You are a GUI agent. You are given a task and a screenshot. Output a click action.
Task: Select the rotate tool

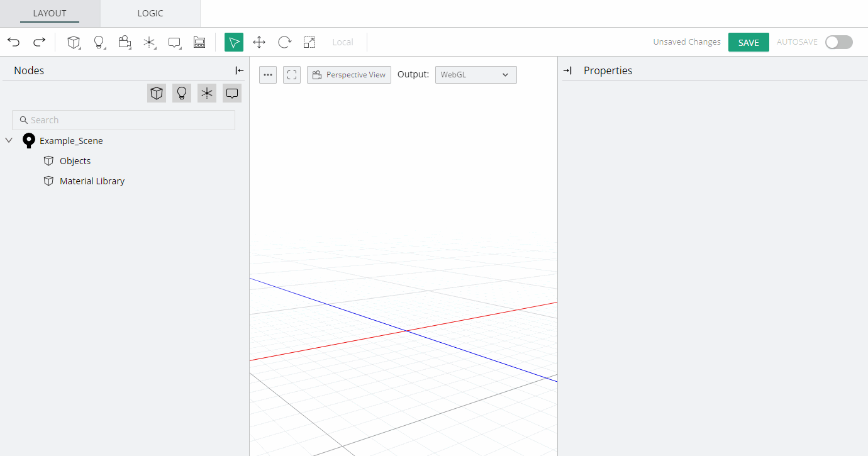[284, 42]
